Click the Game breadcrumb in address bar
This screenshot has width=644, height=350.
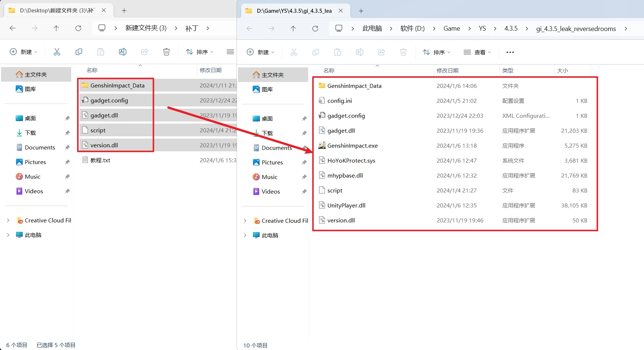pyautogui.click(x=452, y=28)
